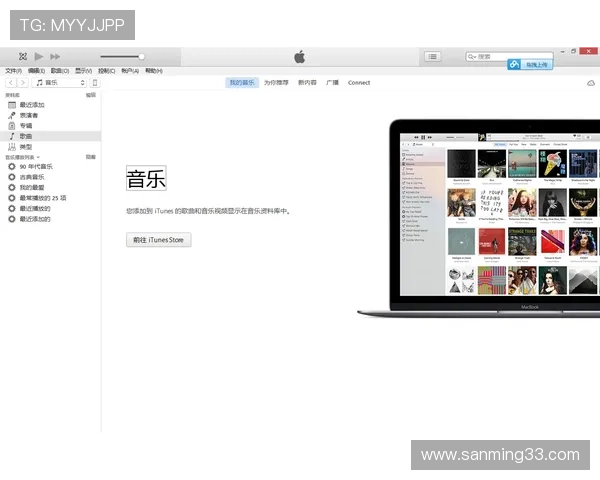Adjust the volume slider knob
This screenshot has width=600, height=480.
pyautogui.click(x=142, y=57)
